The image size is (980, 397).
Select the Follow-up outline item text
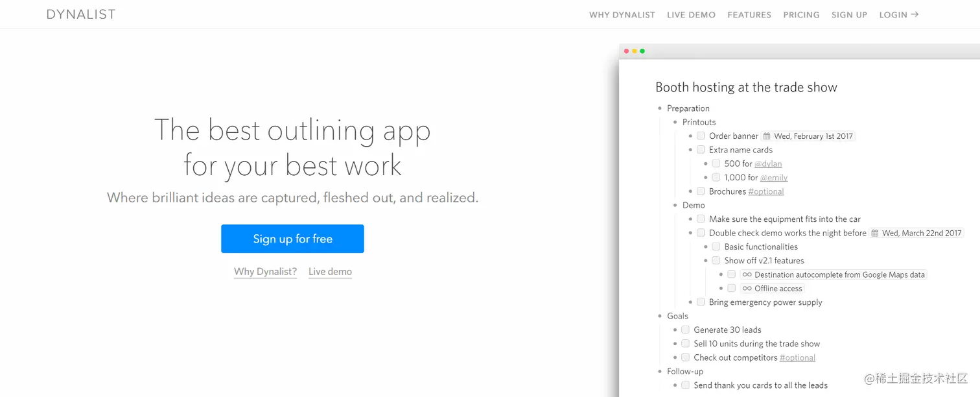[685, 371]
